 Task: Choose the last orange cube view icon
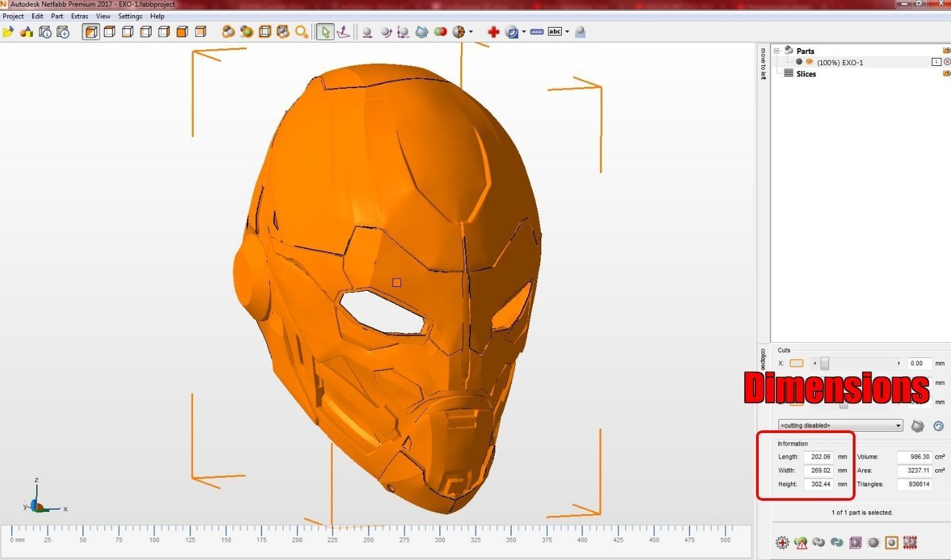(x=201, y=32)
